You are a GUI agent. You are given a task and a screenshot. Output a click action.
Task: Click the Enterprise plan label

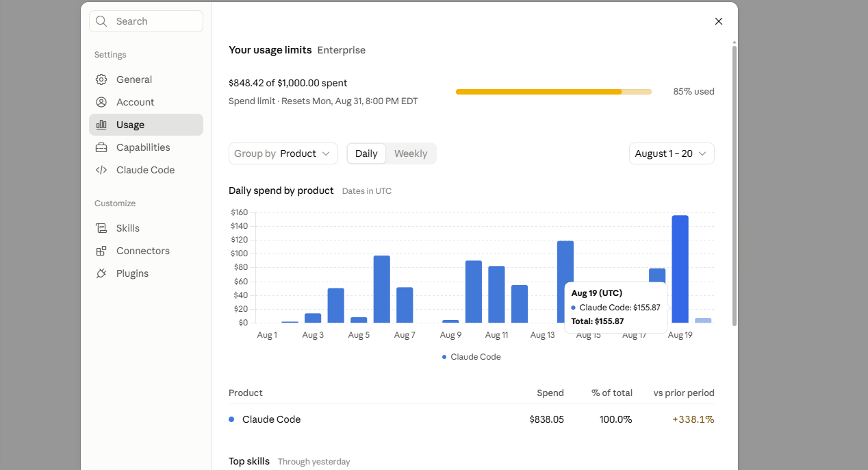point(342,50)
